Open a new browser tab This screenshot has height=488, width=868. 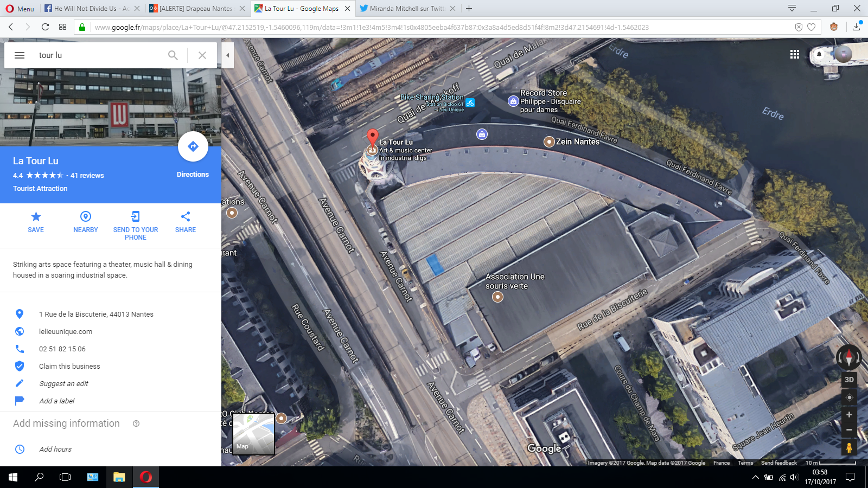pyautogui.click(x=469, y=9)
